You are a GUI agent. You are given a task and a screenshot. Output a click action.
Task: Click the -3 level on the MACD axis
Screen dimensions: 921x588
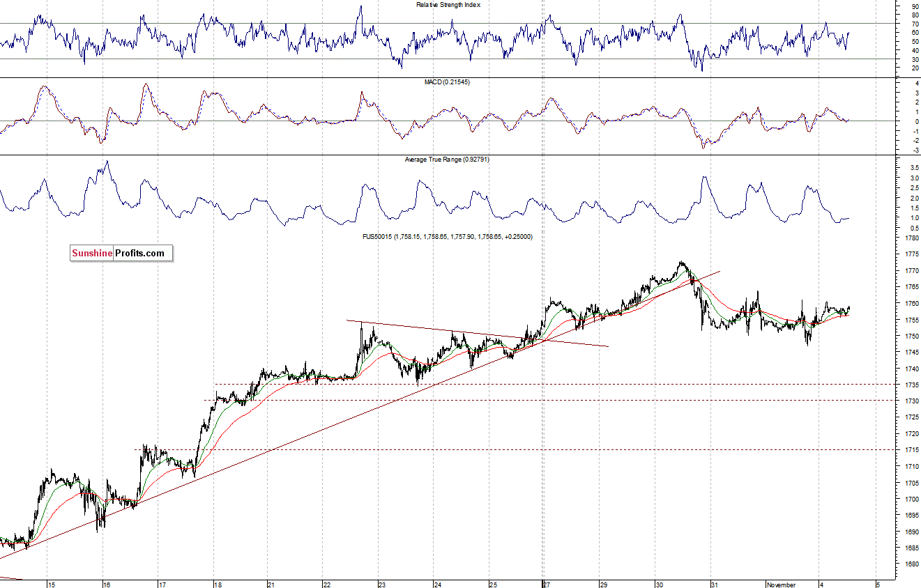tap(915, 150)
